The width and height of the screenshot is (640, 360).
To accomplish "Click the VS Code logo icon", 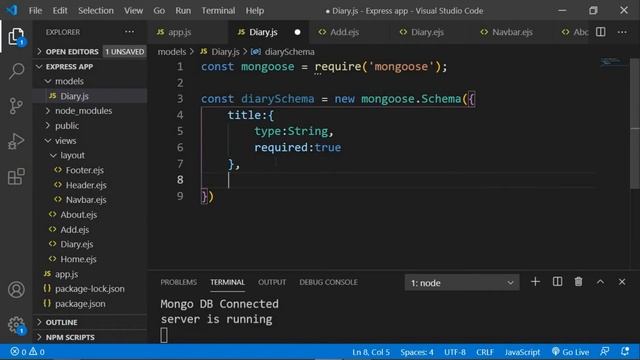I will tap(12, 10).
